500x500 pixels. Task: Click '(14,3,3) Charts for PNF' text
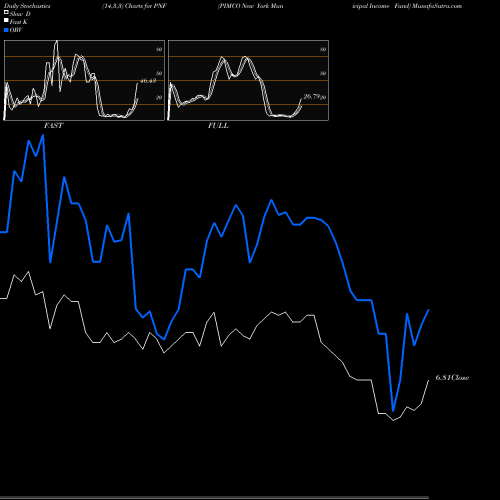(134, 6)
